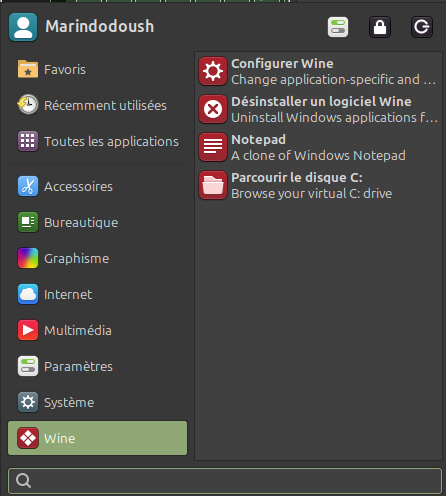The width and height of the screenshot is (446, 496).
Task: Click the Marindodoush user avatar
Action: 23,27
